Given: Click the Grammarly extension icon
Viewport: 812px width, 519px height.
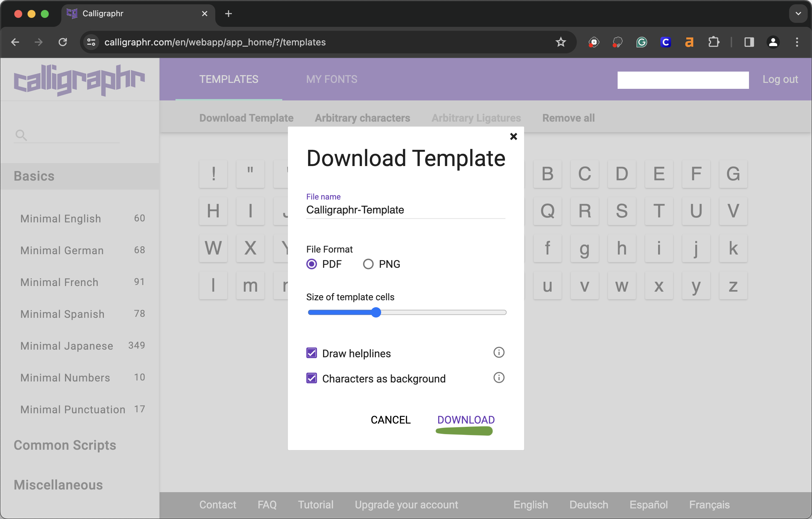Looking at the screenshot, I should (642, 42).
